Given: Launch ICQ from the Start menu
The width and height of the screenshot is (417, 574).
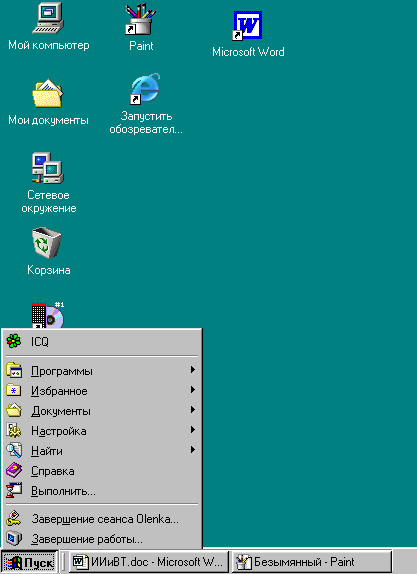Looking at the screenshot, I should point(102,342).
